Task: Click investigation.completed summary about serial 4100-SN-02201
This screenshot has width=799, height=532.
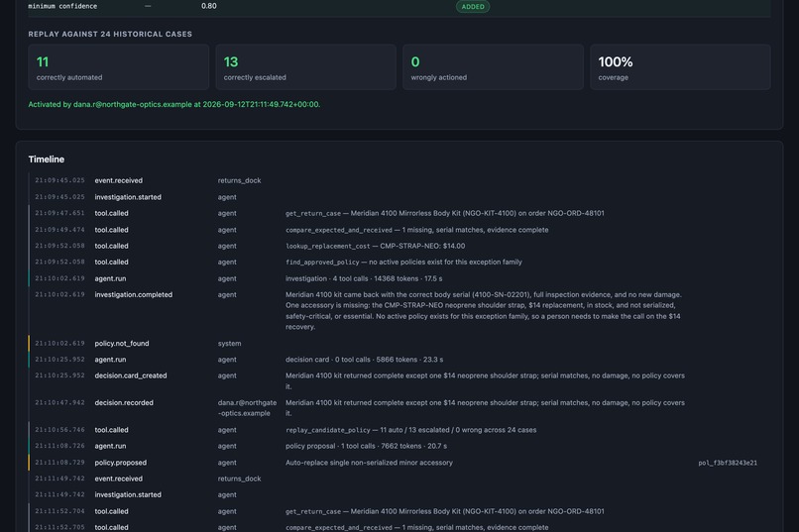Action: pos(483,310)
